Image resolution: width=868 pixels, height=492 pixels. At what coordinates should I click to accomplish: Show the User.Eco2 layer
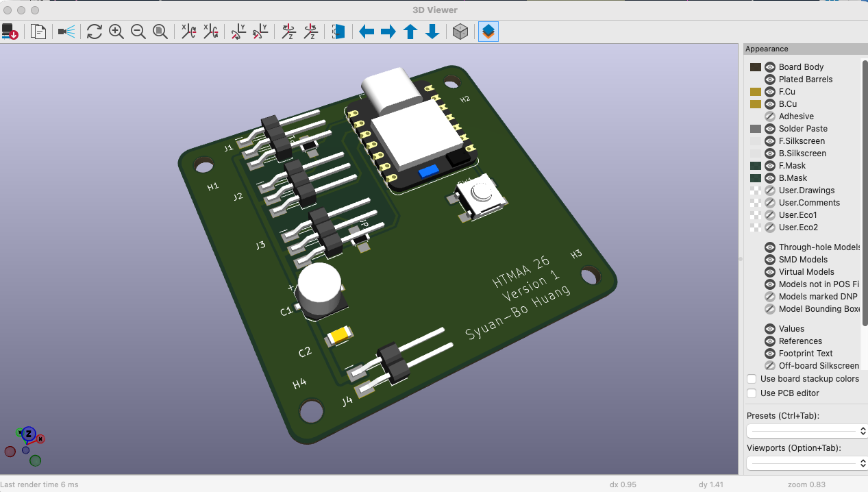(770, 227)
